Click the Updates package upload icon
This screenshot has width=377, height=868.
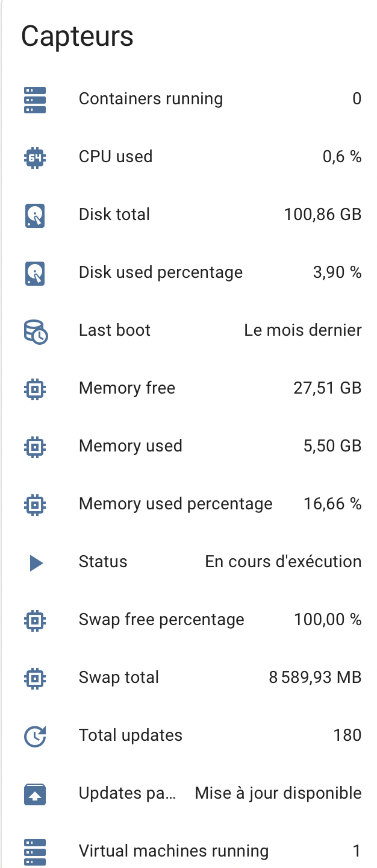tap(35, 794)
